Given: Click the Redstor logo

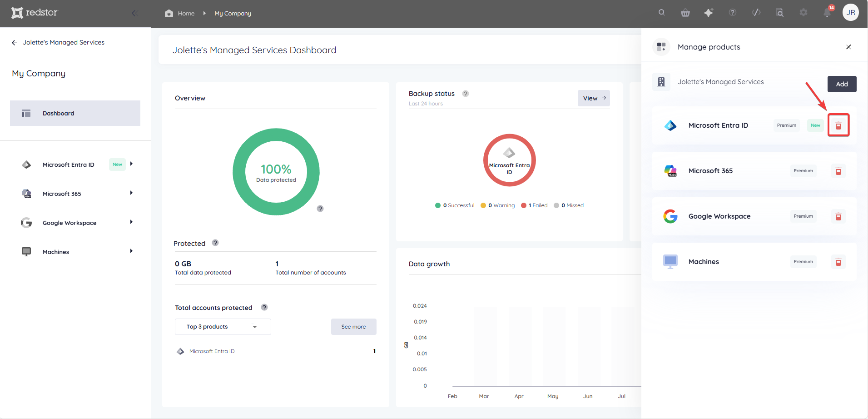Looking at the screenshot, I should 35,13.
